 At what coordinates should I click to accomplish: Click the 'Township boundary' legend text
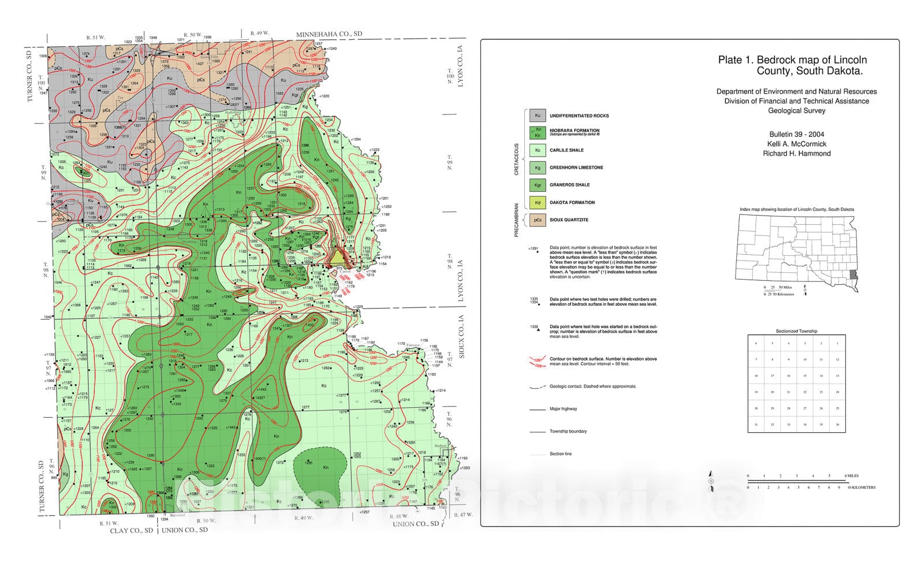[x=568, y=432]
